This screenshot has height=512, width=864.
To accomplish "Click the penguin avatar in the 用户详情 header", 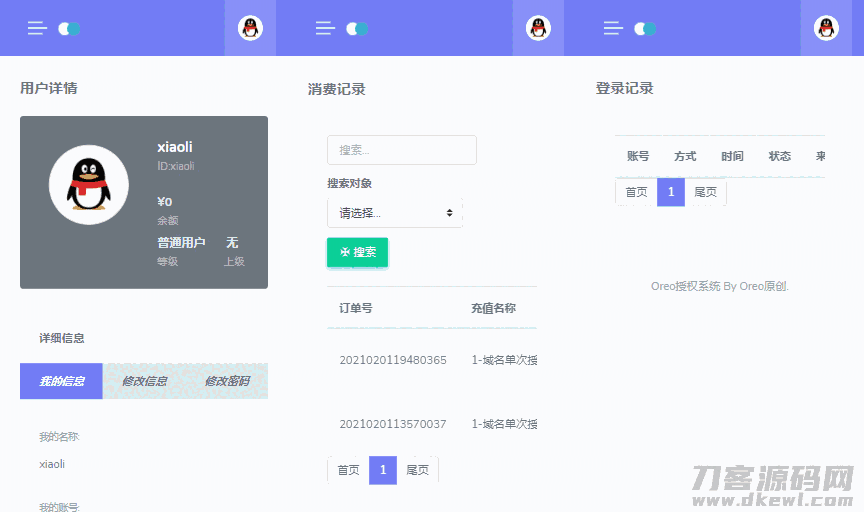I will 250,28.
